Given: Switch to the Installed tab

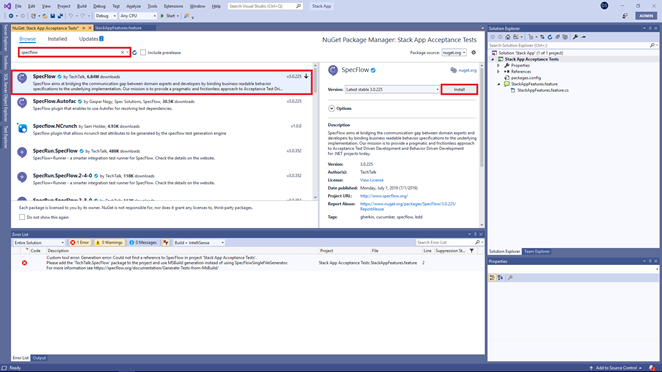Looking at the screenshot, I should (57, 39).
